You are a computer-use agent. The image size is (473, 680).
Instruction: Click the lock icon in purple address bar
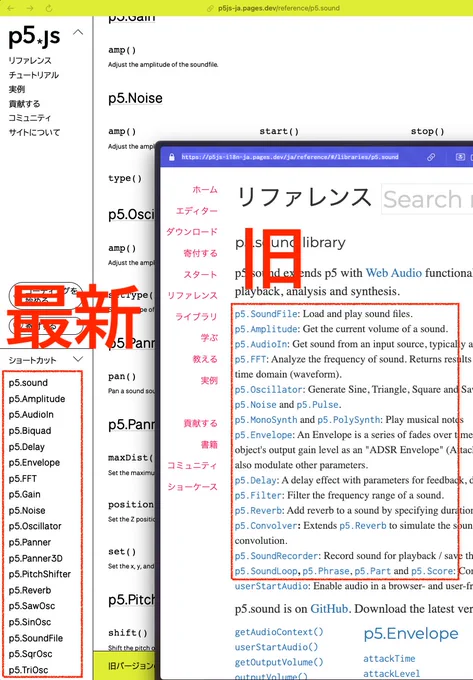tap(172, 157)
